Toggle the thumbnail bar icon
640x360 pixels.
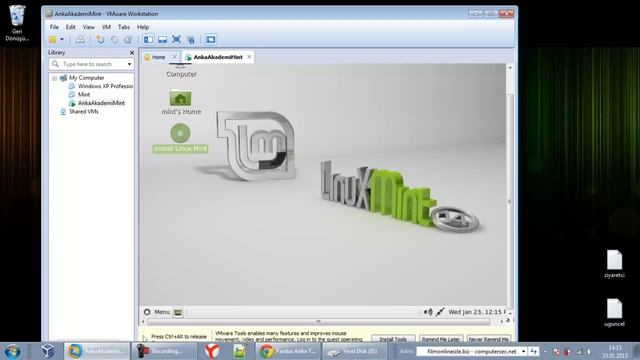(162, 40)
